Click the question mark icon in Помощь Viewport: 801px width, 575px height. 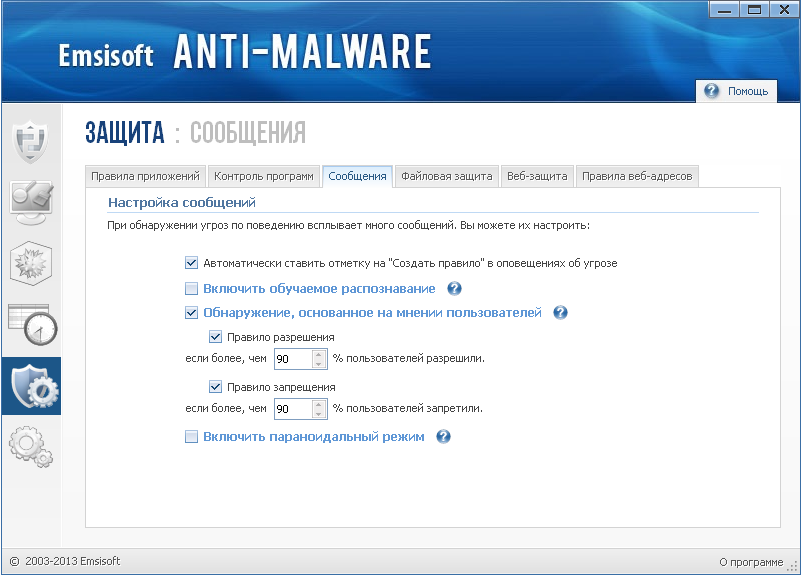711,91
